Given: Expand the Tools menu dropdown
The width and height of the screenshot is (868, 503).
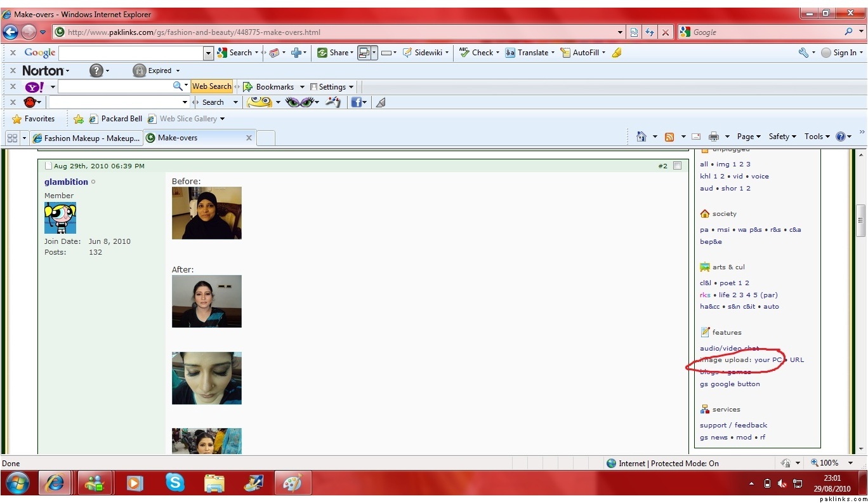Looking at the screenshot, I should point(817,137).
